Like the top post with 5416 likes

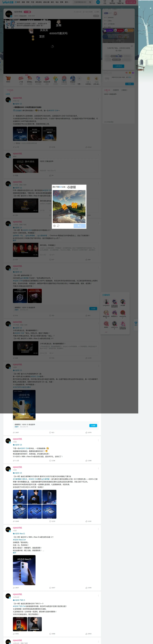click(88, 147)
